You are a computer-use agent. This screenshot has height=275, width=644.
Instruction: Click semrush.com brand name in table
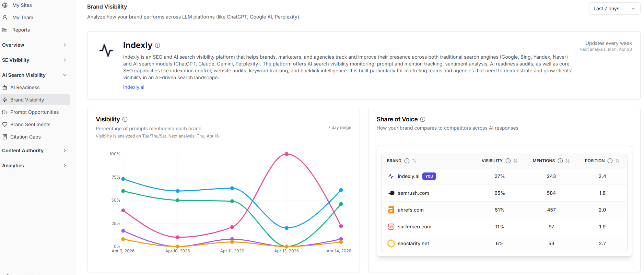point(413,193)
